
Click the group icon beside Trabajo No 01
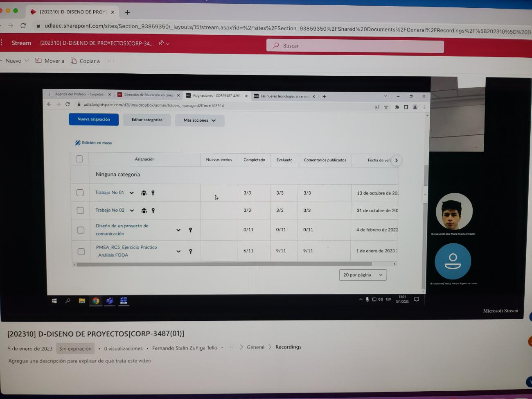click(x=144, y=193)
